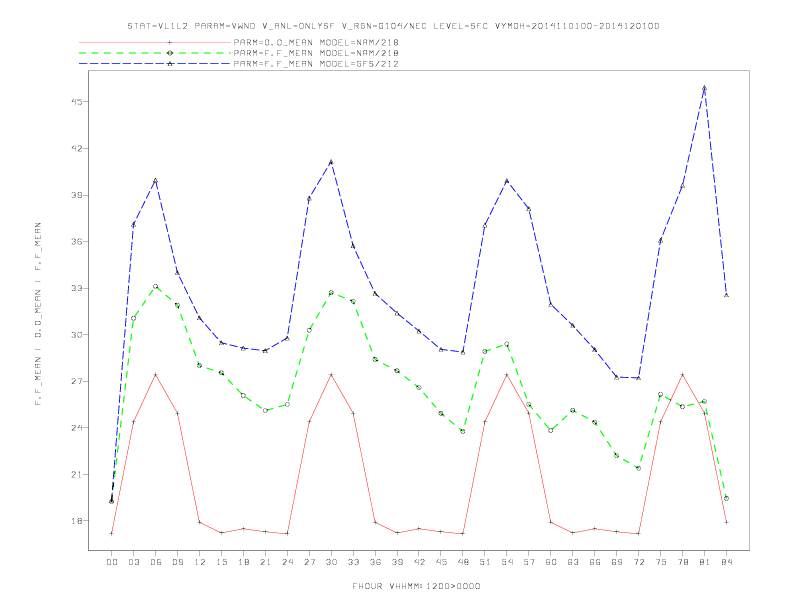This screenshot has width=792, height=612.
Task: Click x-axis forecast hour label 09
Action: click(x=177, y=562)
